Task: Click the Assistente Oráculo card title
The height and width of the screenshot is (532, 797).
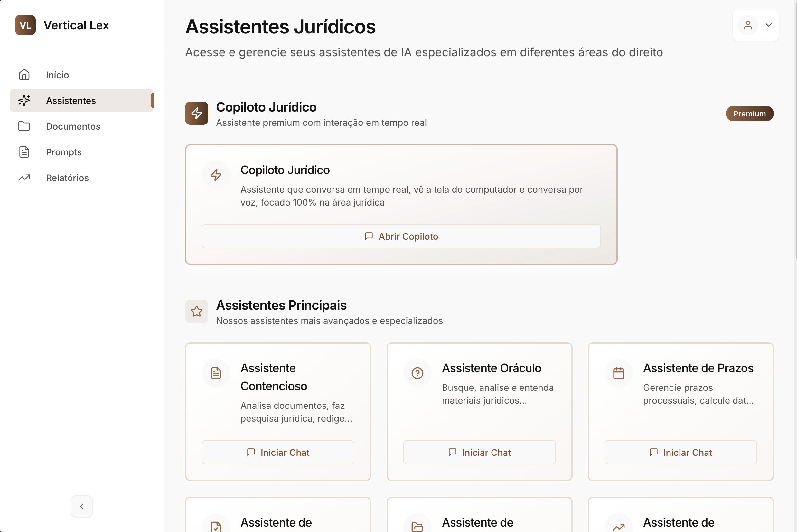Action: [x=492, y=368]
